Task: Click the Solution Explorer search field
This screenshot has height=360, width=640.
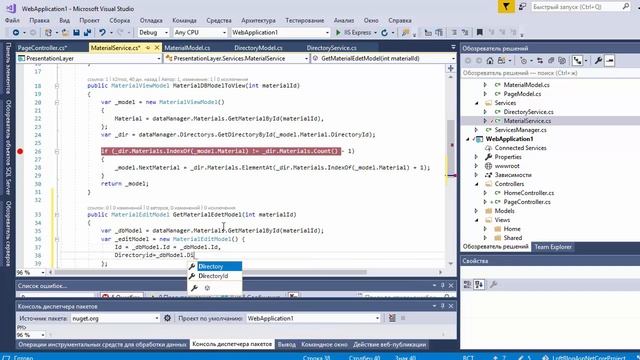Action: [x=549, y=73]
